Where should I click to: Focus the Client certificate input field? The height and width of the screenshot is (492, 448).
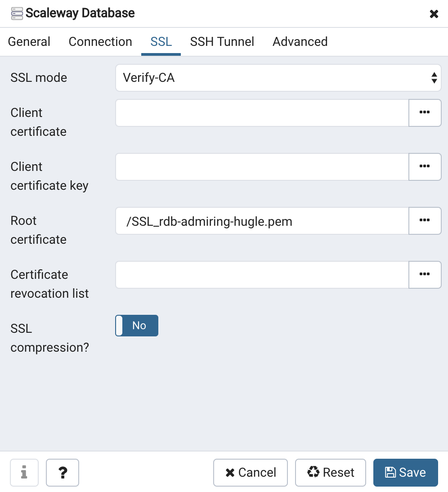(x=262, y=113)
